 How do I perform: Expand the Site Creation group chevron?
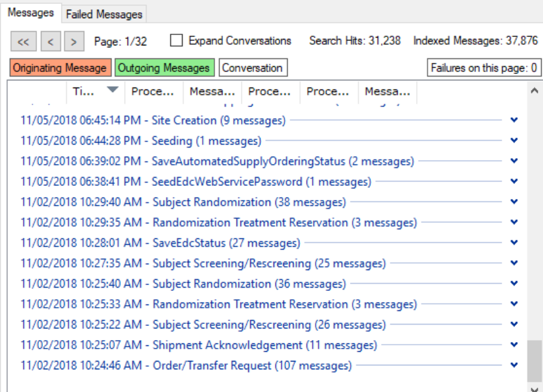[514, 120]
